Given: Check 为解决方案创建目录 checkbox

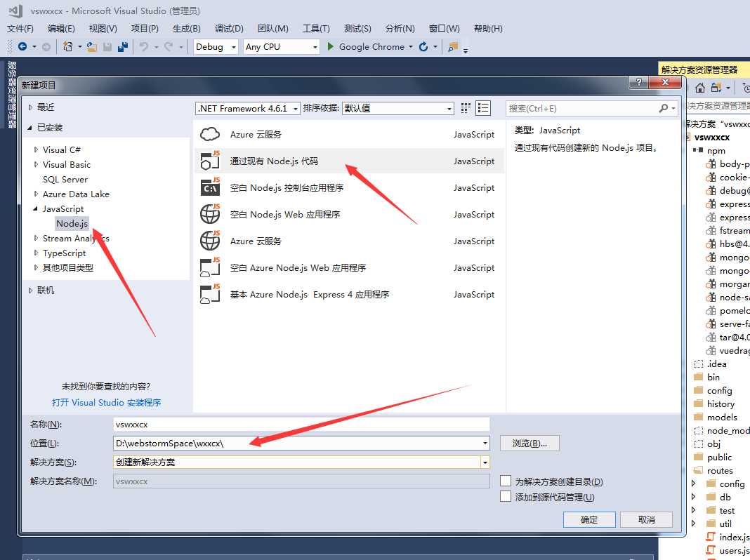Looking at the screenshot, I should (x=506, y=480).
